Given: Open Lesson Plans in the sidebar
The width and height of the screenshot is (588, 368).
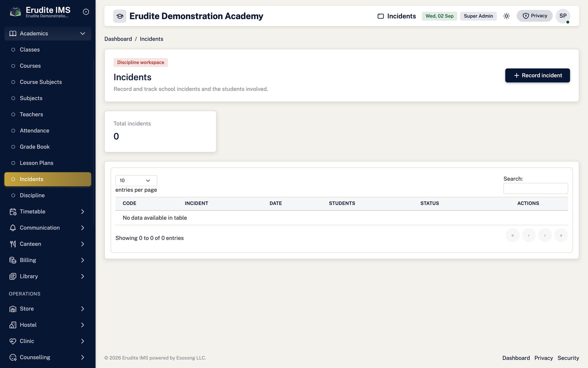Looking at the screenshot, I should click(48, 163).
